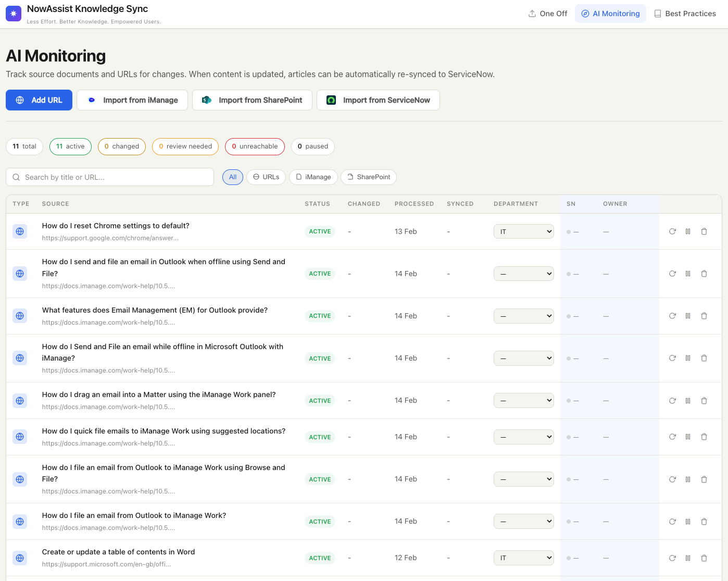This screenshot has height=581, width=728.
Task: Click the globe icon beside the Outlook offline row
Action: click(20, 274)
